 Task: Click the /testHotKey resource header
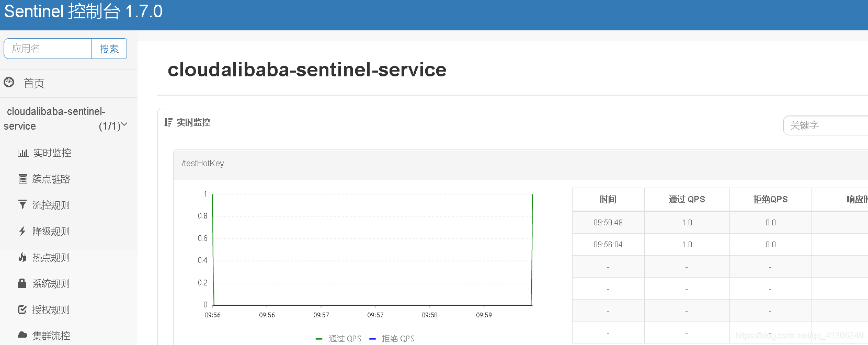[x=203, y=163]
